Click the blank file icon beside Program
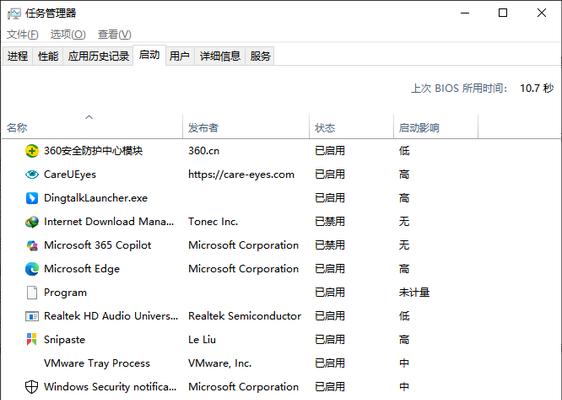562x400 pixels. pos(32,292)
